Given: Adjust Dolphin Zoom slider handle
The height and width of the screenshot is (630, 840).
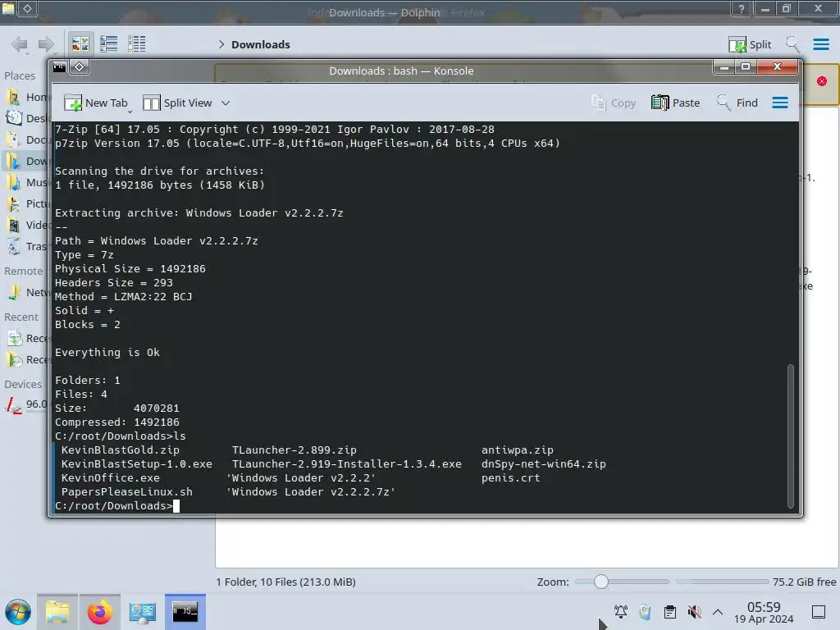Looking at the screenshot, I should [x=601, y=582].
